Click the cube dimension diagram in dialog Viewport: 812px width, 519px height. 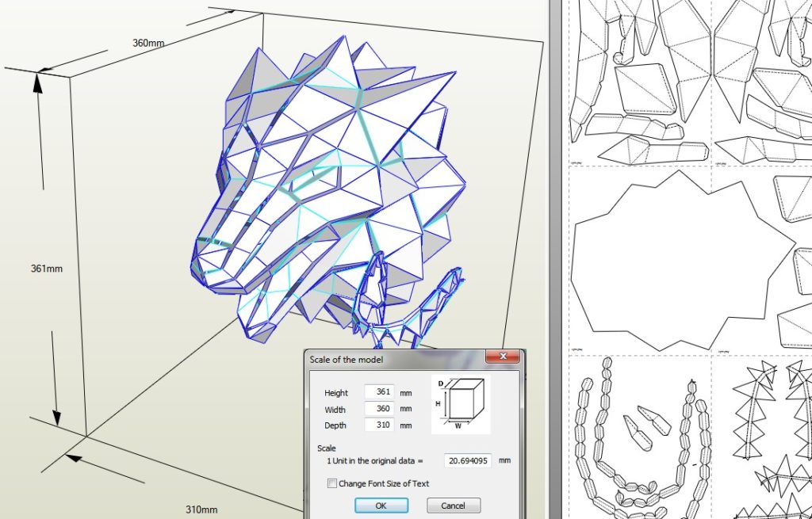461,405
